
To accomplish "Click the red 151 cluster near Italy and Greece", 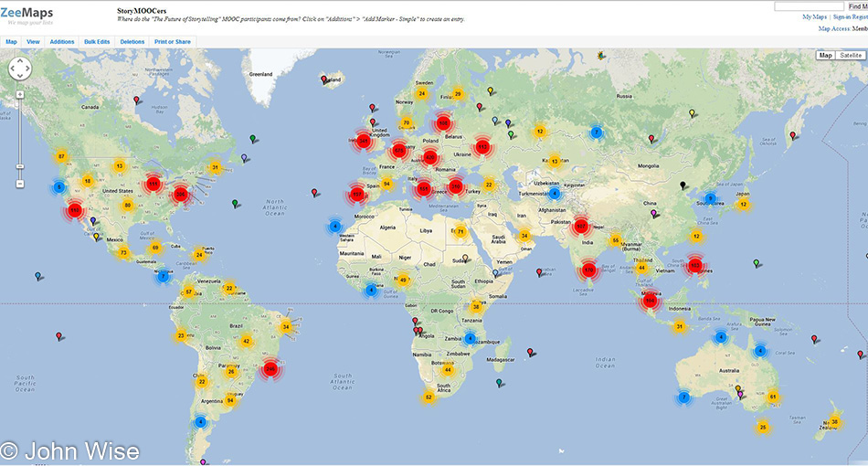I will pos(423,189).
